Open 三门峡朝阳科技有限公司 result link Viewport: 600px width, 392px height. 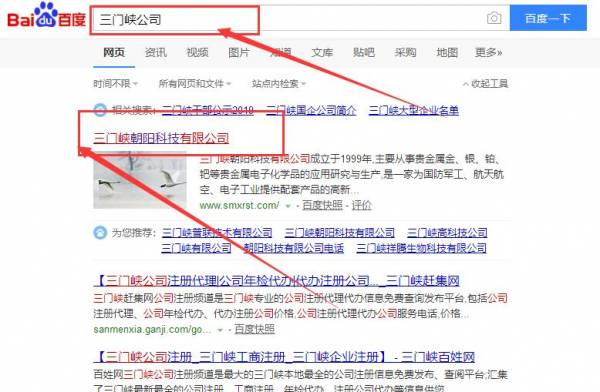[x=161, y=138]
